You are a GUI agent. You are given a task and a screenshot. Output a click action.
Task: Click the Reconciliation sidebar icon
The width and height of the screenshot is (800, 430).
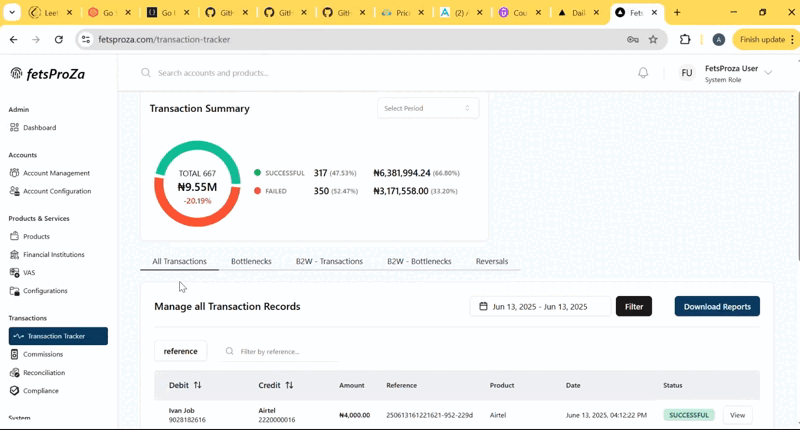tap(14, 372)
